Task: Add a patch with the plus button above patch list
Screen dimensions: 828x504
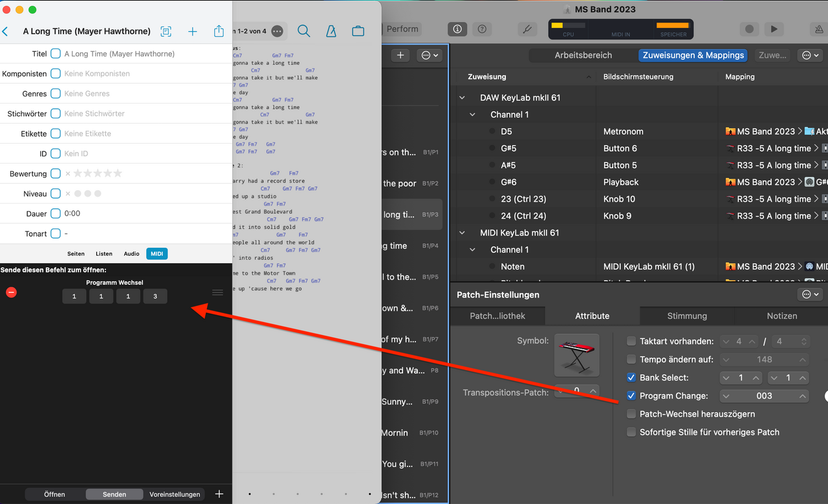Action: [x=400, y=56]
